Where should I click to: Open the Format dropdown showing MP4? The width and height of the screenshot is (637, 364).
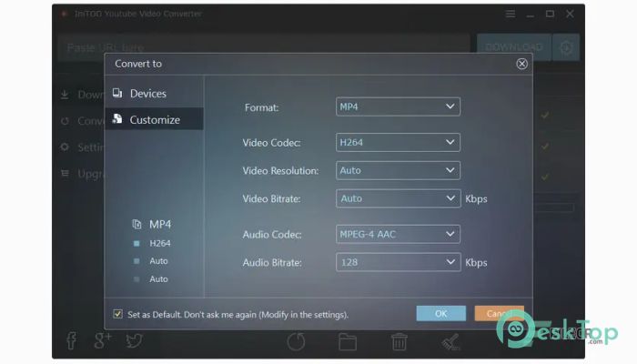coord(398,106)
